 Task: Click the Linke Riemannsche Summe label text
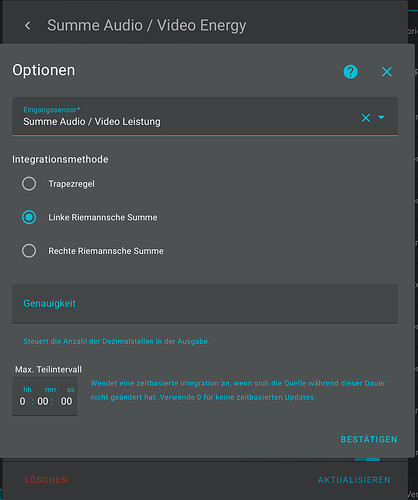pos(103,217)
